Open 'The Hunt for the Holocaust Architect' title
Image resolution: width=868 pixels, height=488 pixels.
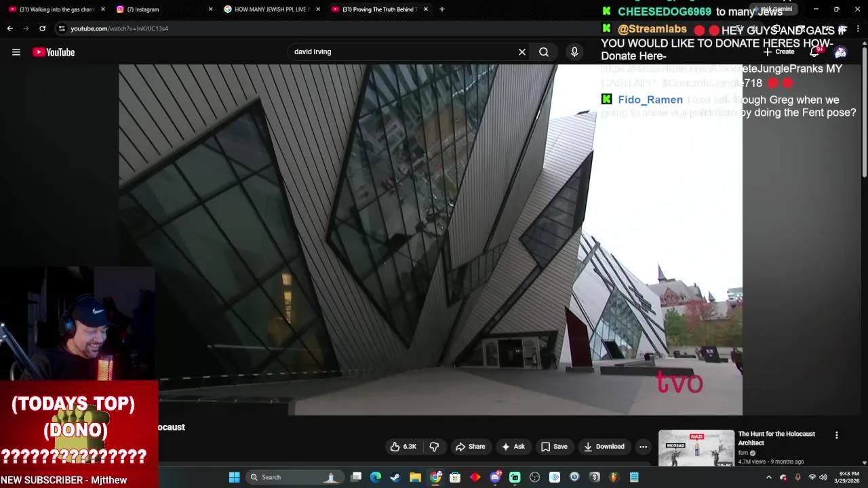(776, 439)
